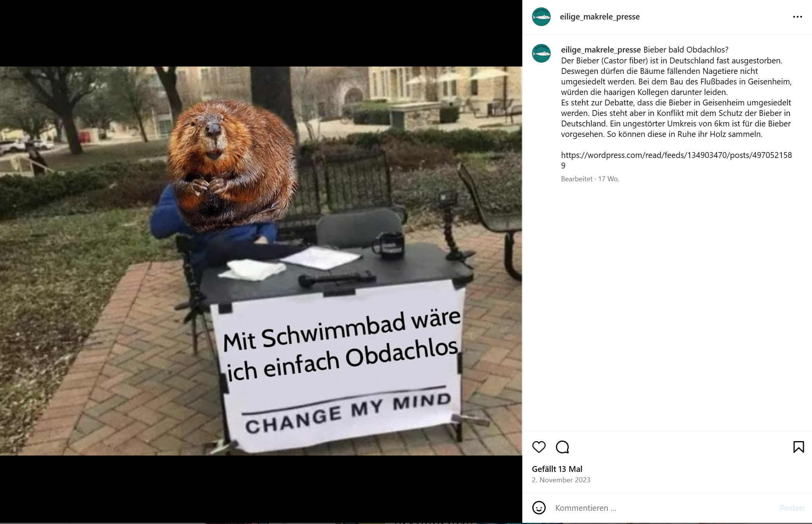Open comments via the speech bubble icon
This screenshot has height=524, width=812.
[562, 447]
